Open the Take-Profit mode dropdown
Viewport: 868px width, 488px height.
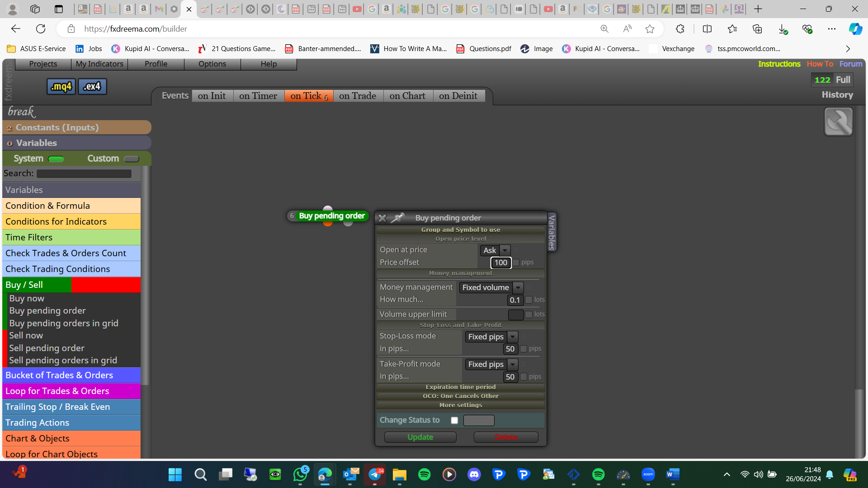[x=491, y=364]
